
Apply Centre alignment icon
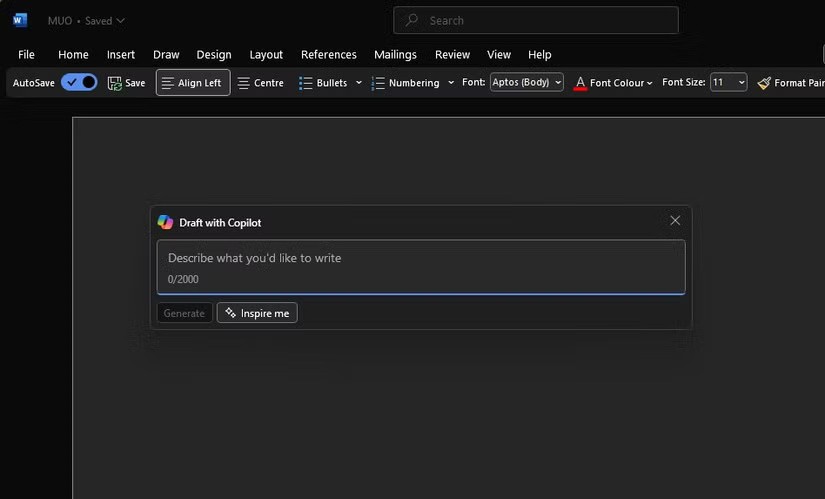point(244,83)
